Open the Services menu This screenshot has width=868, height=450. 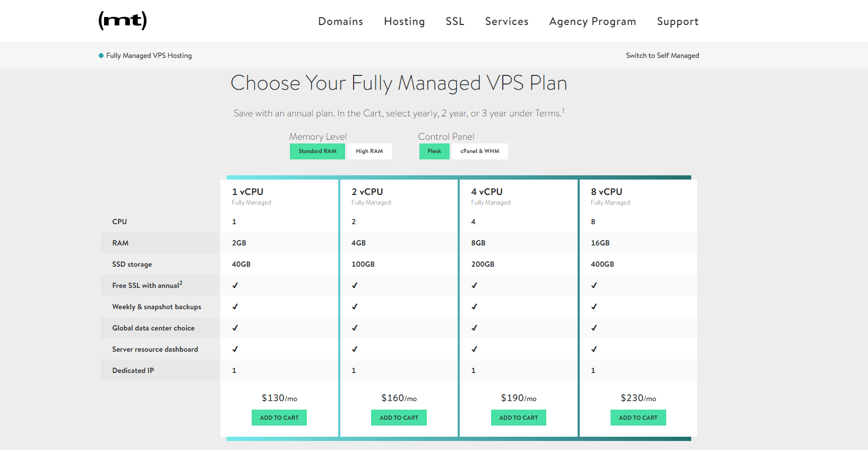[x=506, y=21]
